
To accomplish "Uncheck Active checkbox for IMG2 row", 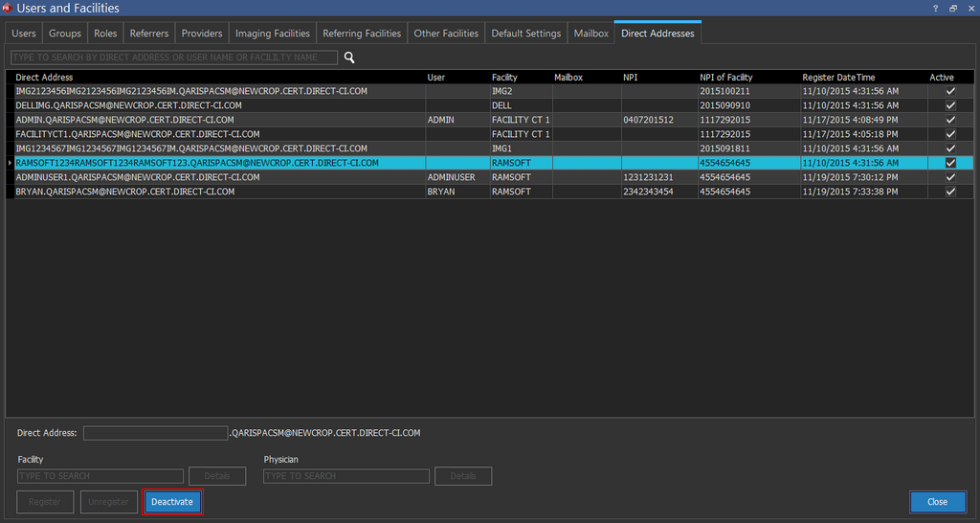I will tap(949, 91).
